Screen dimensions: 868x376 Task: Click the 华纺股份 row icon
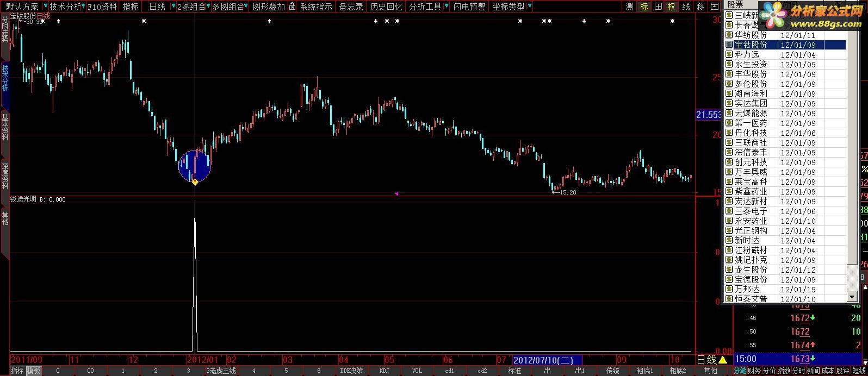pyautogui.click(x=729, y=35)
